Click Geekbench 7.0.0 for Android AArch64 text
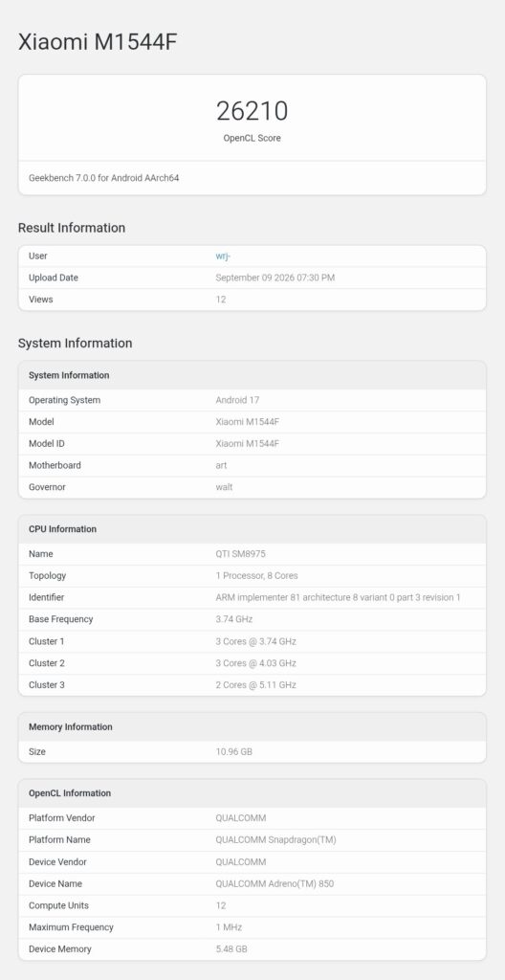Viewport: 505px width, 980px height. pos(104,177)
